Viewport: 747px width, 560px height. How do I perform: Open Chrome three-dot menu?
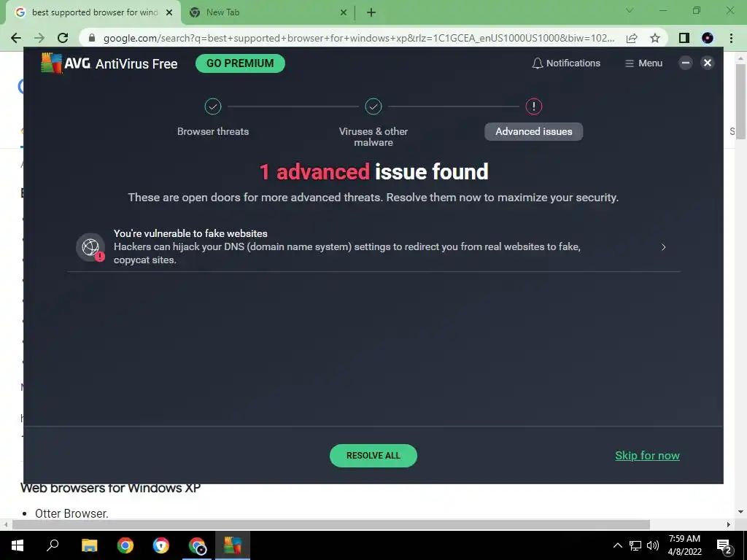[731, 38]
